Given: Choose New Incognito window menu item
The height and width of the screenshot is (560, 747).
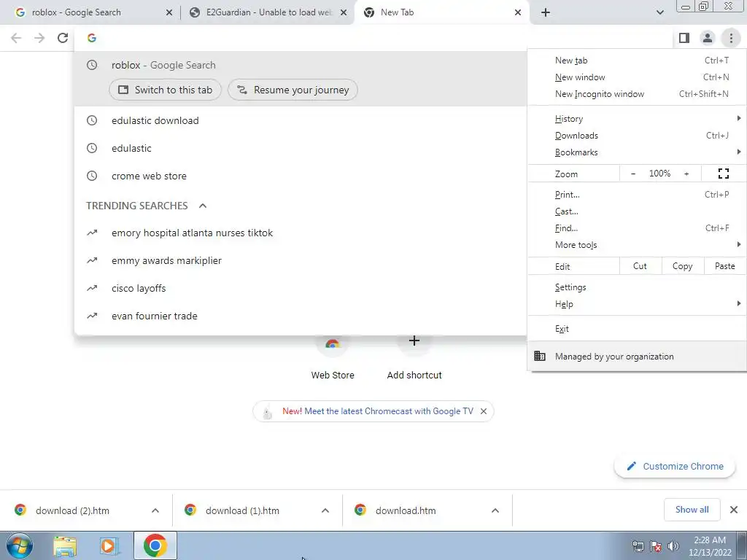Looking at the screenshot, I should point(637,94).
